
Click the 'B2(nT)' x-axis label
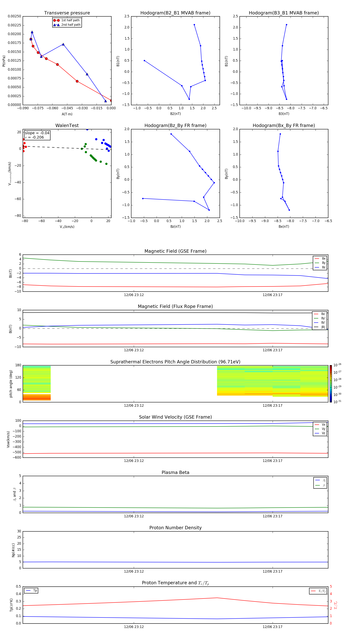click(x=175, y=114)
